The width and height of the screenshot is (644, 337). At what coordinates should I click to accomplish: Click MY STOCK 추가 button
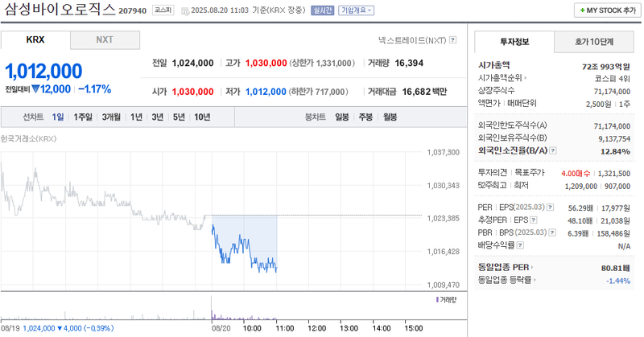[608, 10]
